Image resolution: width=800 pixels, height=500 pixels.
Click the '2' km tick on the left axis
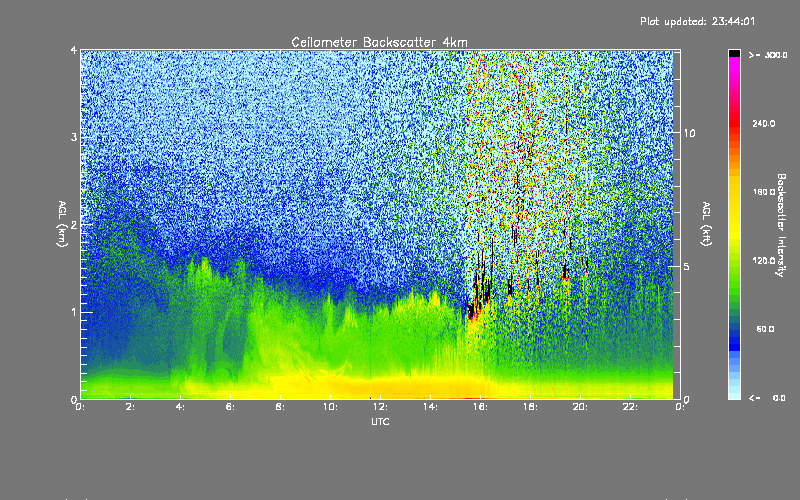point(73,224)
